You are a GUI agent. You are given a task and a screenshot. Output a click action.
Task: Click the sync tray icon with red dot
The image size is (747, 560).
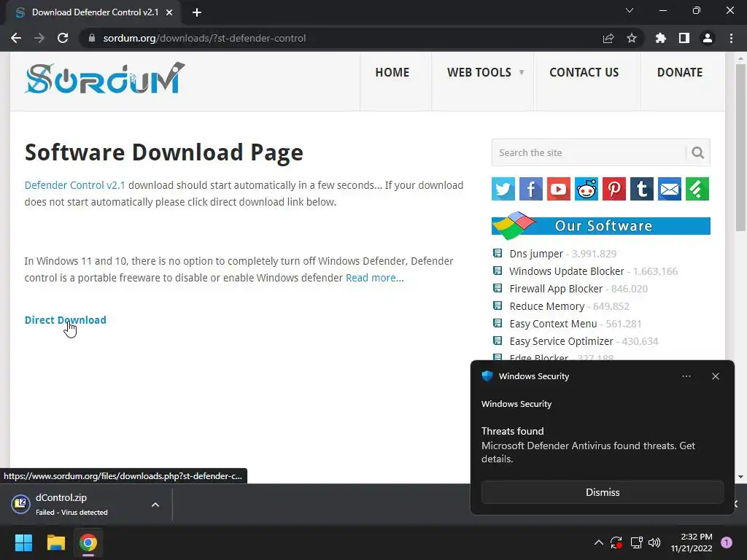616,542
